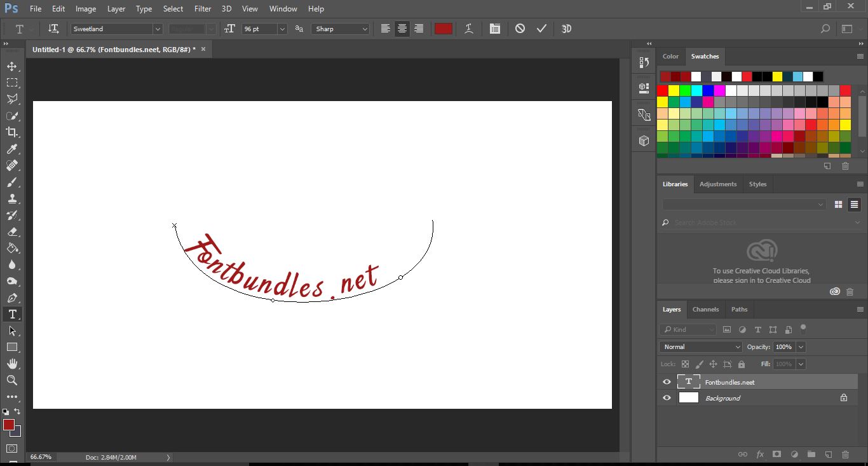Image resolution: width=868 pixels, height=466 pixels.
Task: Choose the Path Selection tool
Action: (12, 331)
